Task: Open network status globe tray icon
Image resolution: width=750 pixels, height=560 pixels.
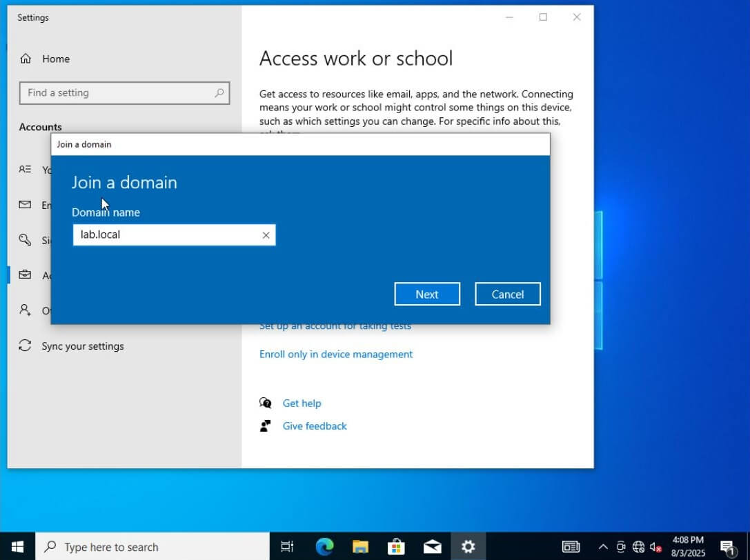Action: 638,546
